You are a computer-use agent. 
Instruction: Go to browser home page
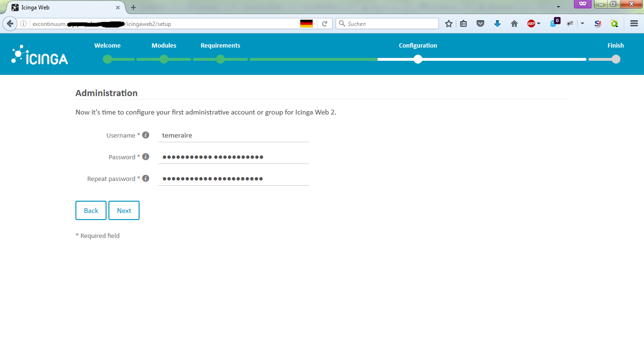(514, 24)
